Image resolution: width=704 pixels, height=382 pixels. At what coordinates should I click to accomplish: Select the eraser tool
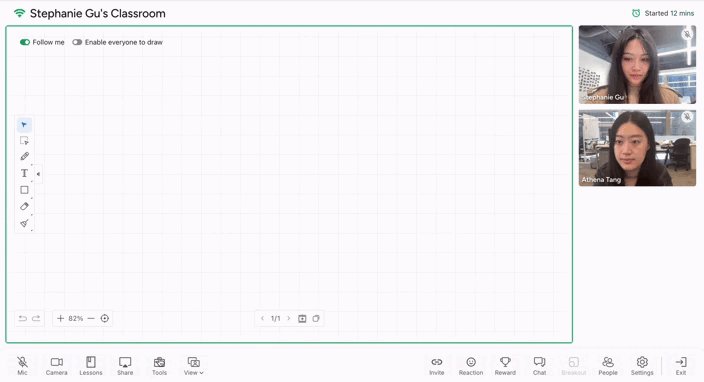pyautogui.click(x=24, y=206)
